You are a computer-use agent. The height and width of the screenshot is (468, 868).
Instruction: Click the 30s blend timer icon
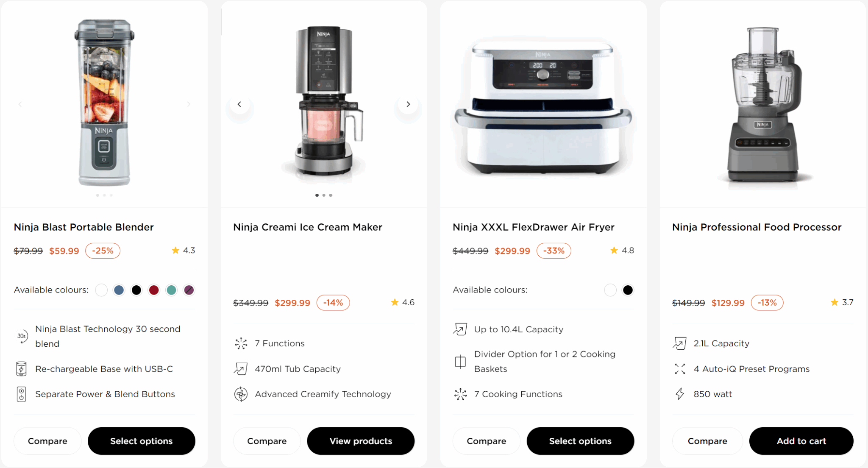22,336
